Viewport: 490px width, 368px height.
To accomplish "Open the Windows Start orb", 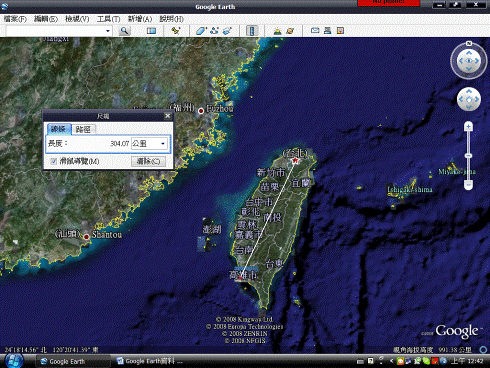I will coord(14,361).
